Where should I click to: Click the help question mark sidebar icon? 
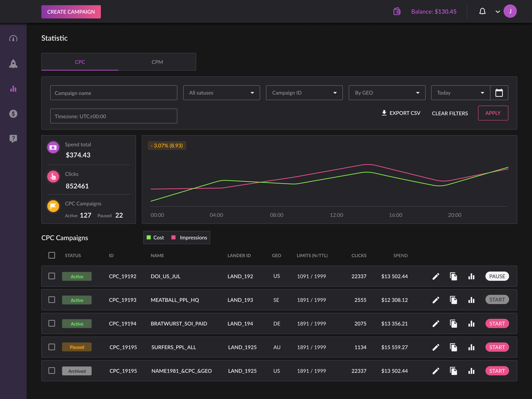[13, 139]
